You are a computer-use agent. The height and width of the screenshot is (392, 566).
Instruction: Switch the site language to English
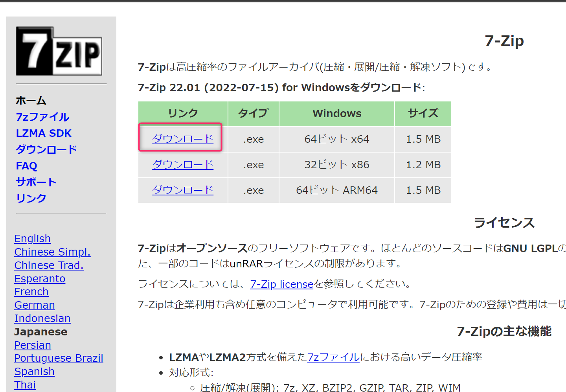[33, 239]
